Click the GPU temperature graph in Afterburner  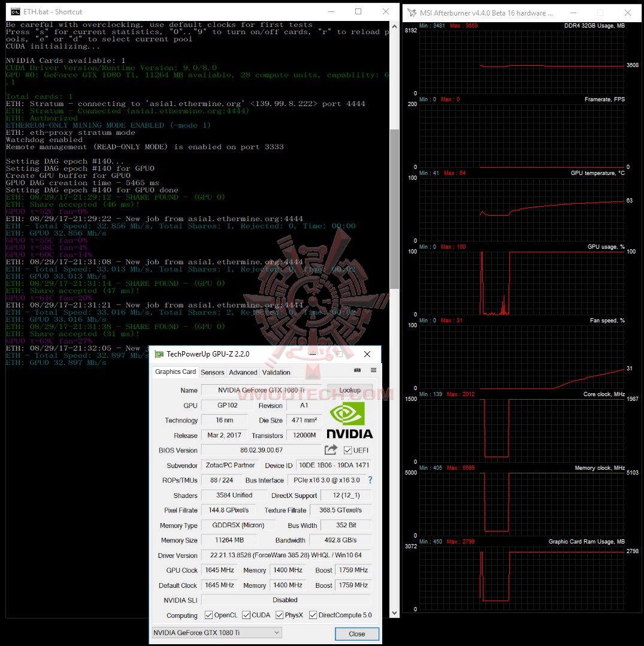521,209
